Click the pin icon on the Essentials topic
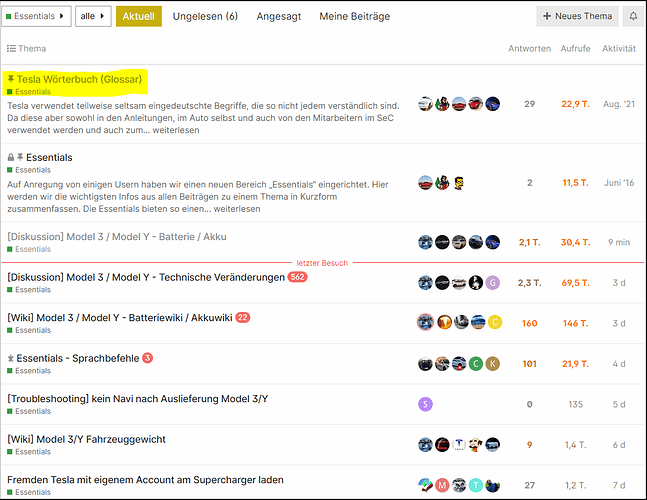This screenshot has height=500, width=647. 20,157
